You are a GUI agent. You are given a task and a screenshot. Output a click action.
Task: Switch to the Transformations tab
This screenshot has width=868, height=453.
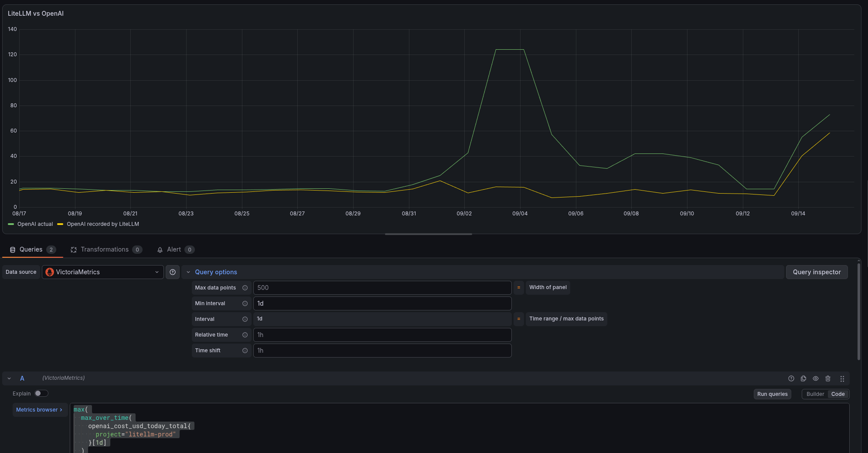coord(106,250)
